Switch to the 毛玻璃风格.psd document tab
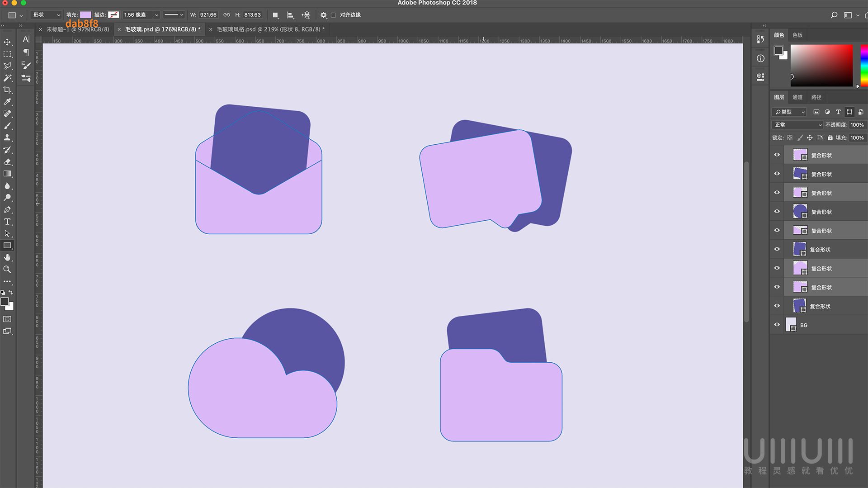Image resolution: width=868 pixels, height=488 pixels. (x=268, y=29)
